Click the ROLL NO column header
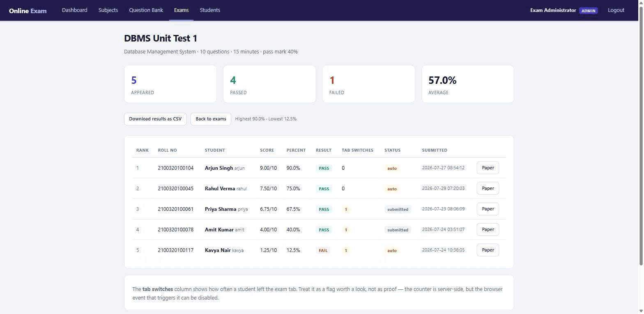 167,150
